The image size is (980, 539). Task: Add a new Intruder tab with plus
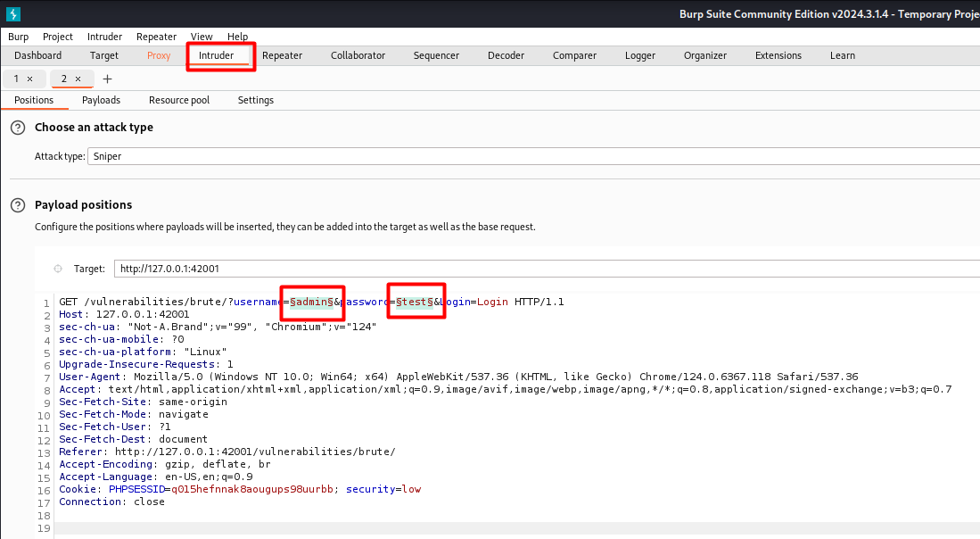pyautogui.click(x=108, y=79)
